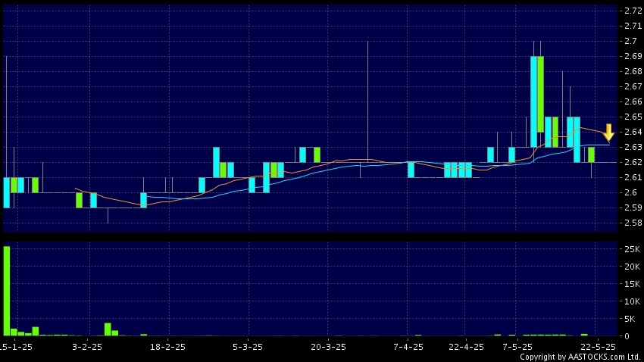Select the 22-5-25 date label
This screenshot has height=362, width=644.
click(599, 347)
